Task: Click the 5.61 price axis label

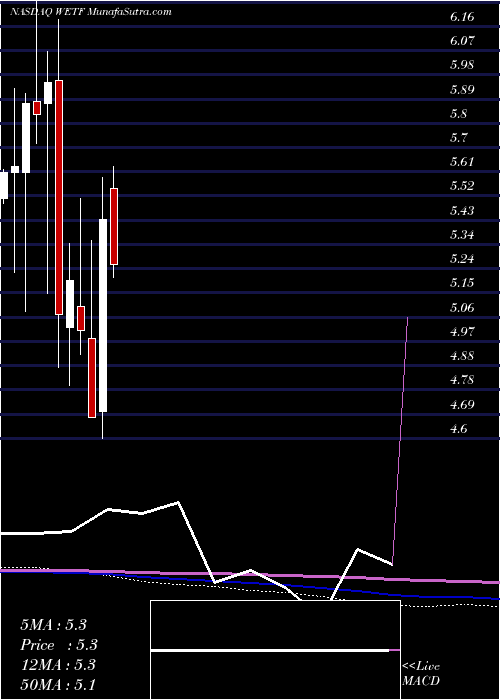Action: point(462,162)
